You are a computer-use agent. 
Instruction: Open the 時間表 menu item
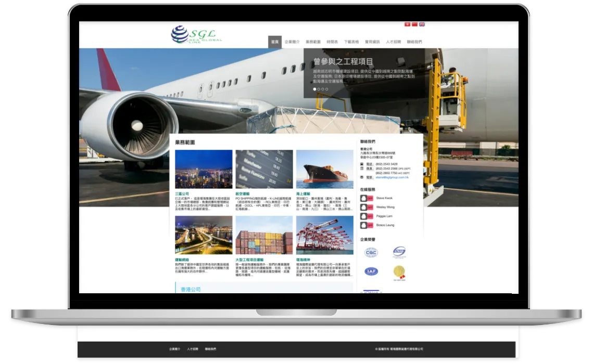coord(333,42)
